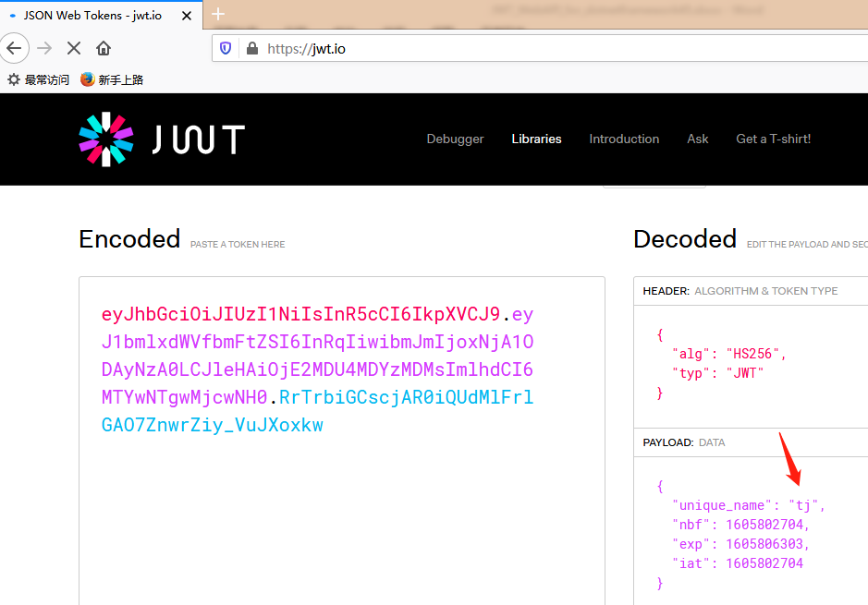Image resolution: width=868 pixels, height=605 pixels.
Task: Click the payload JSON data editor
Action: [752, 531]
